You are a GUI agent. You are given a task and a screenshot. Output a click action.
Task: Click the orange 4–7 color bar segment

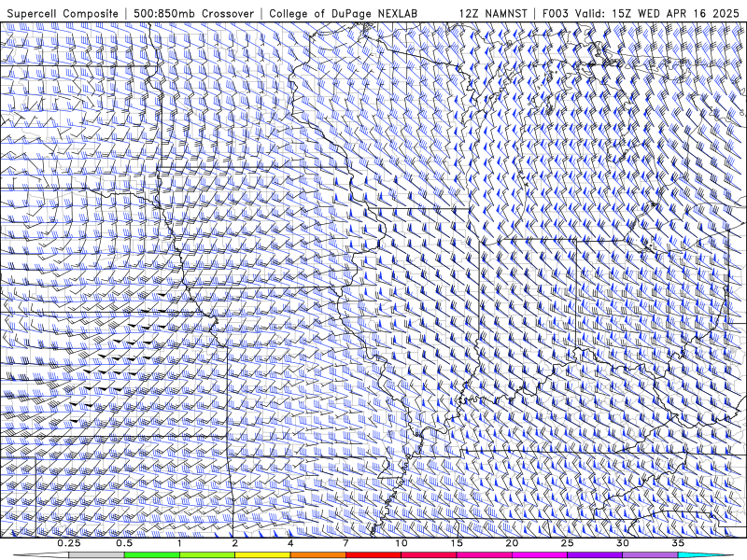tap(317, 555)
